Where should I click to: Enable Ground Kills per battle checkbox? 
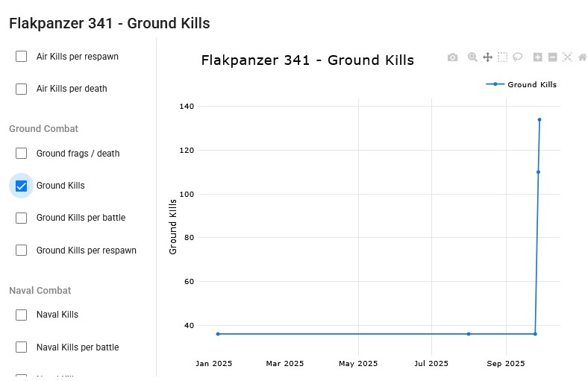pos(22,218)
